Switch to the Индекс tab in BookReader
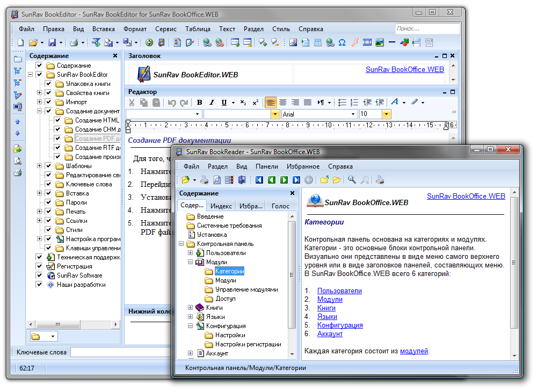Screen dimensions: 537x392 point(221,206)
